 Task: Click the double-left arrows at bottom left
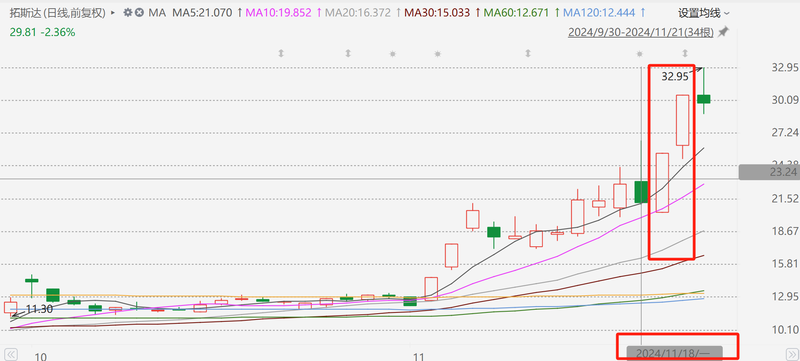11,354
